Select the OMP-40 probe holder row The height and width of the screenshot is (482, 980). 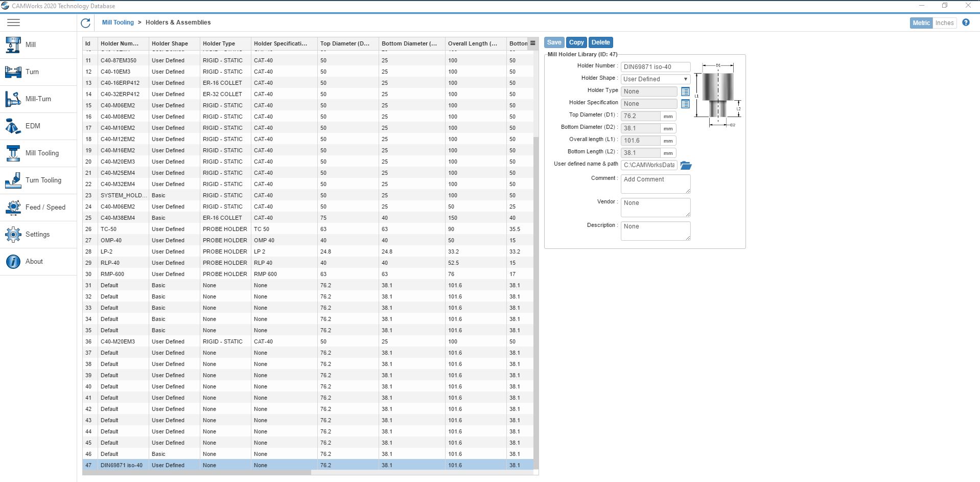click(x=308, y=240)
